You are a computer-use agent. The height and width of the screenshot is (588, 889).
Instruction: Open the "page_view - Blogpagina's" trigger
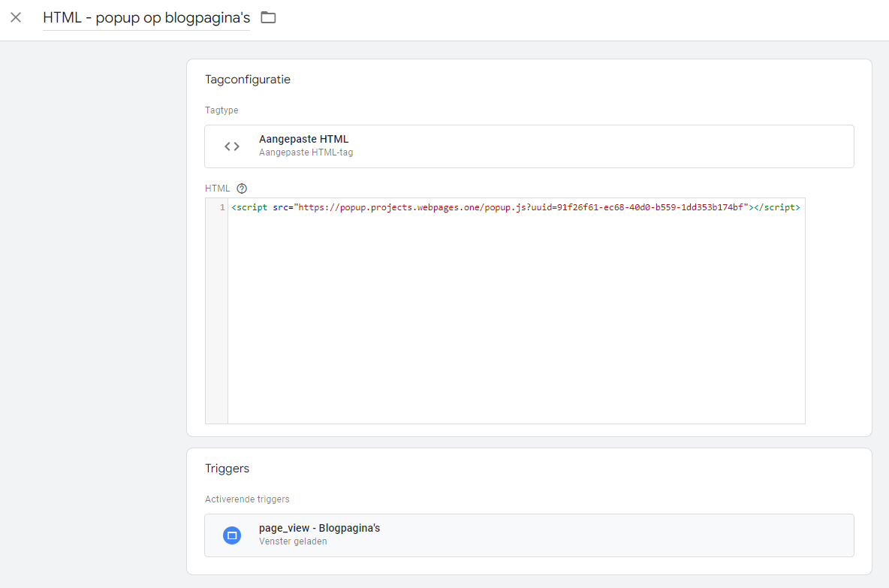pyautogui.click(x=319, y=528)
